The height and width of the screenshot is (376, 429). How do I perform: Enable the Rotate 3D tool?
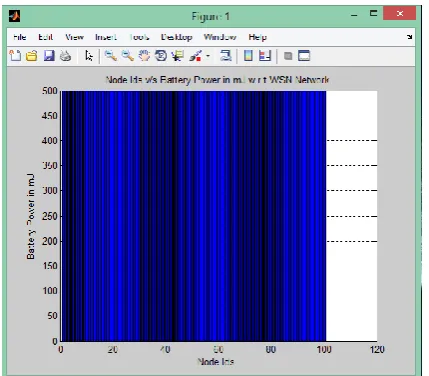[161, 56]
